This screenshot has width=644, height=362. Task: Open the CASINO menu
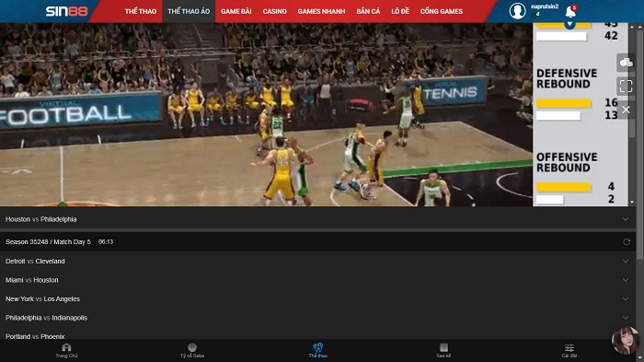pos(275,12)
